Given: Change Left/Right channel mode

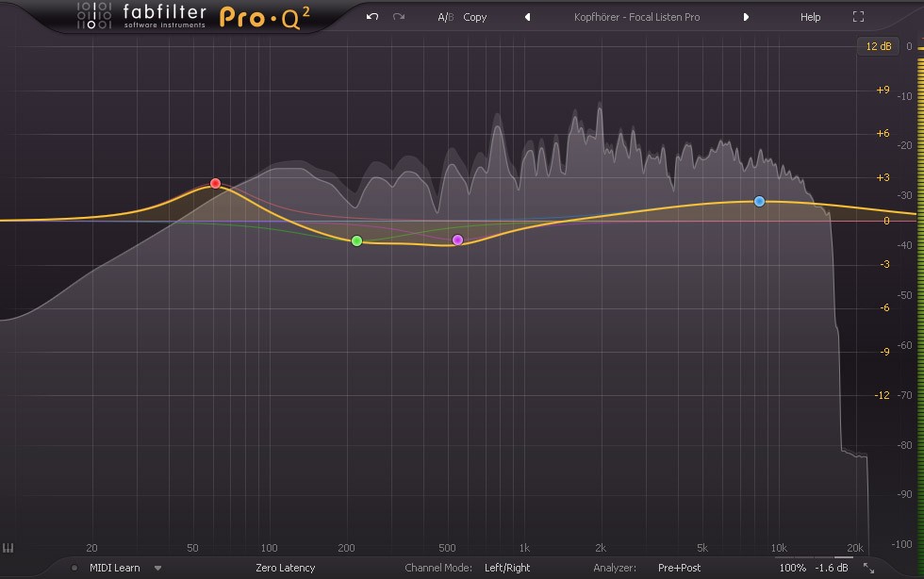Looking at the screenshot, I should coord(507,568).
